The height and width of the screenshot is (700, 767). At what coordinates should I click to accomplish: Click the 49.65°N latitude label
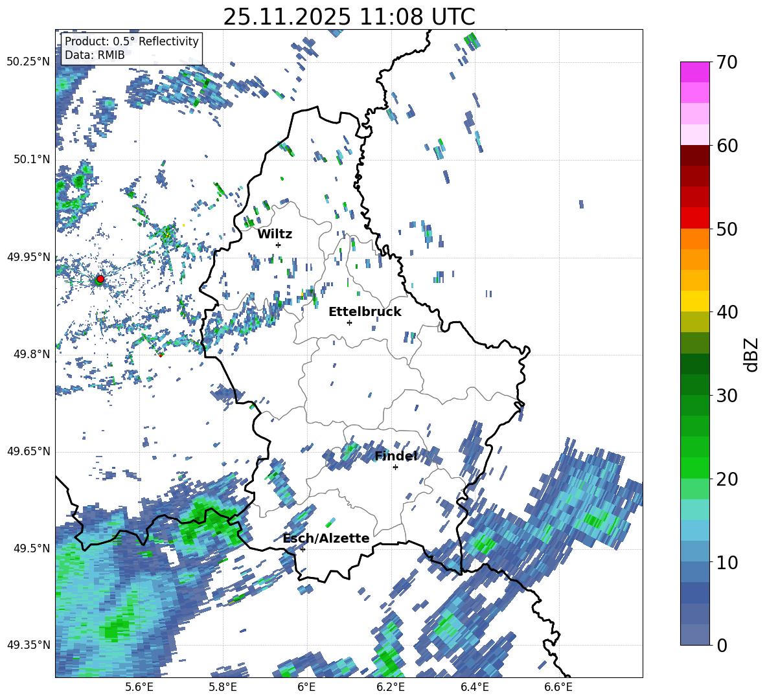pos(29,451)
